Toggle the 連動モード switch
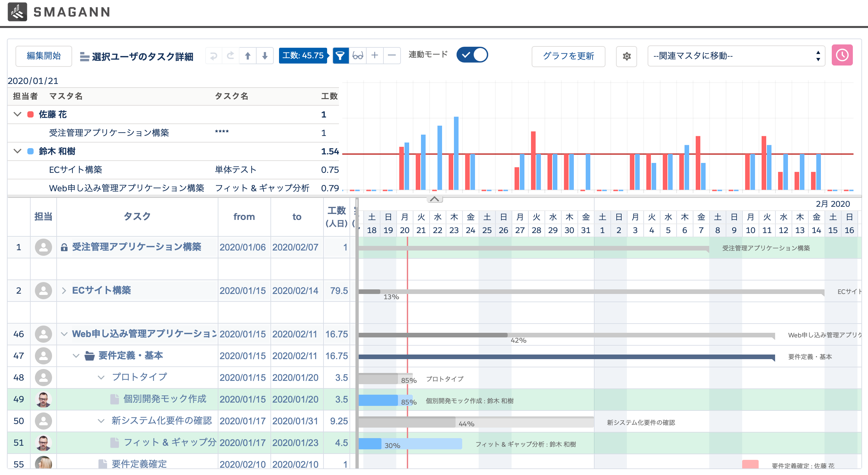The image size is (868, 475). coord(472,55)
